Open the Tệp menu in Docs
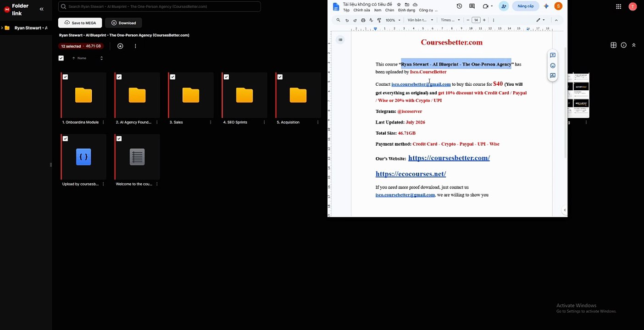The width and height of the screenshot is (644, 330). pyautogui.click(x=346, y=10)
